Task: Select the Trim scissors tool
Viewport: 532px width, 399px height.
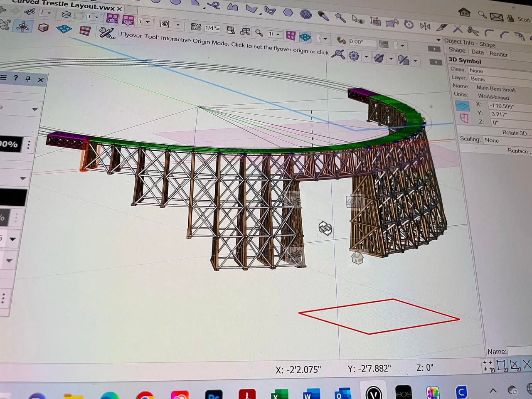Action: tap(473, 30)
